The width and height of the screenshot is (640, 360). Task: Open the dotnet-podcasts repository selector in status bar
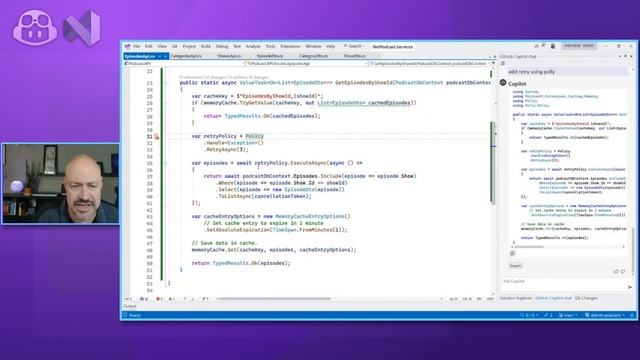click(604, 315)
